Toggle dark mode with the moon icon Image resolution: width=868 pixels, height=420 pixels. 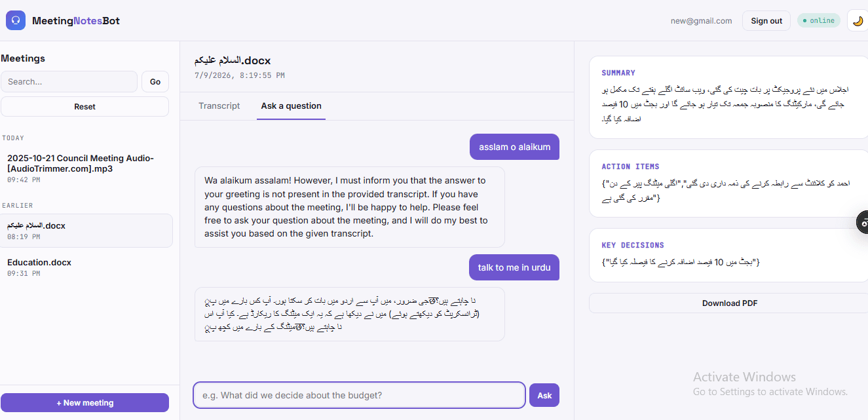click(858, 20)
